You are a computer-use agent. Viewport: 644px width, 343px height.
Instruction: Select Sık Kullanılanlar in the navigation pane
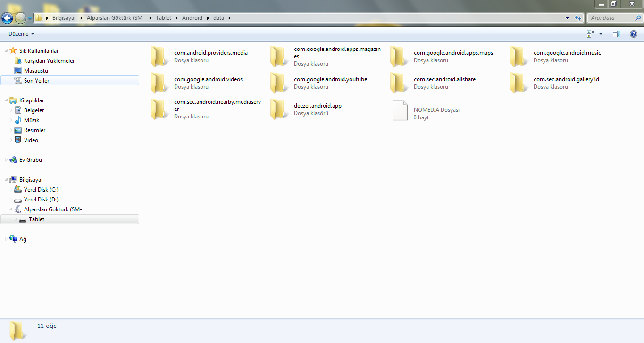(x=39, y=50)
